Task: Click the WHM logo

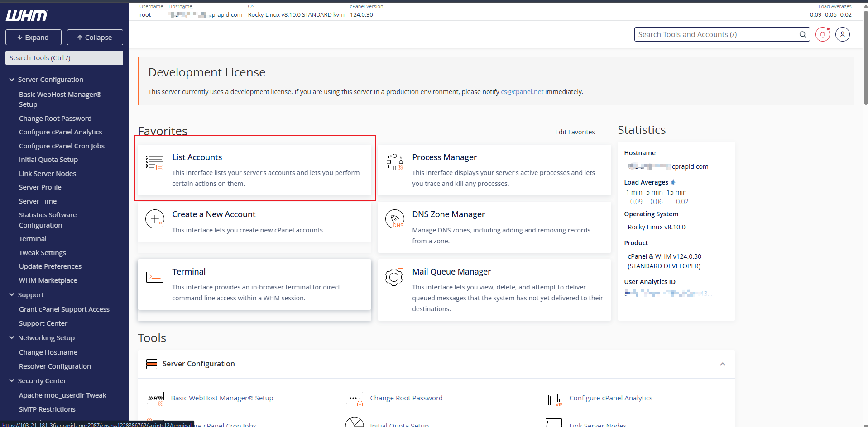Action: tap(27, 16)
